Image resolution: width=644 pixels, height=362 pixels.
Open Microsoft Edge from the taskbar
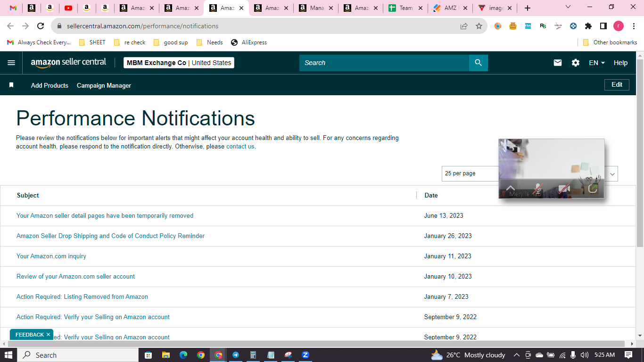pos(183,355)
